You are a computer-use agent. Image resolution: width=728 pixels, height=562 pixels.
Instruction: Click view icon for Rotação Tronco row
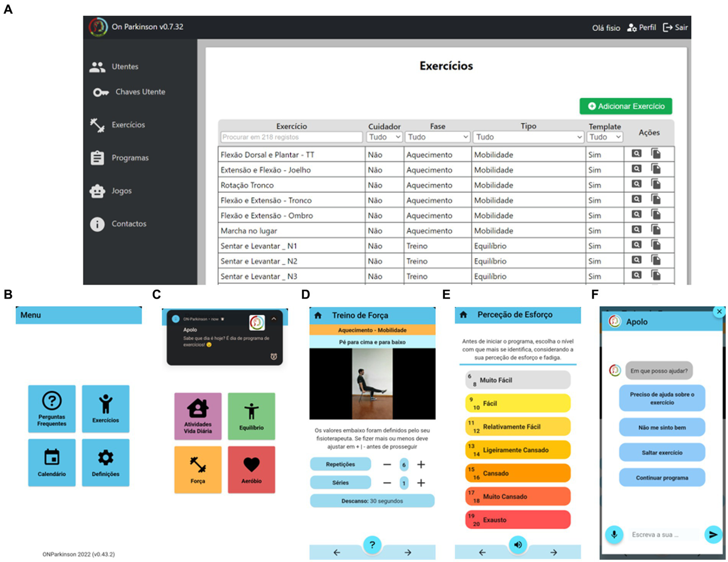[x=636, y=184]
